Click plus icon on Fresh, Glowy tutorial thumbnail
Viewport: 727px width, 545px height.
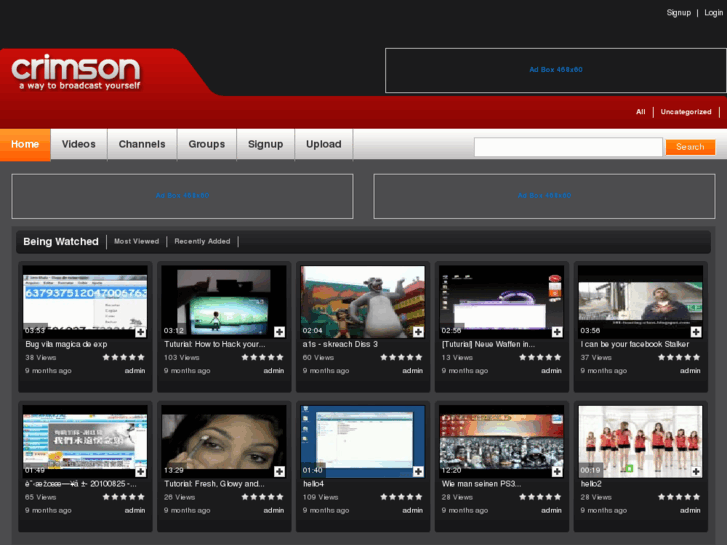tap(280, 471)
